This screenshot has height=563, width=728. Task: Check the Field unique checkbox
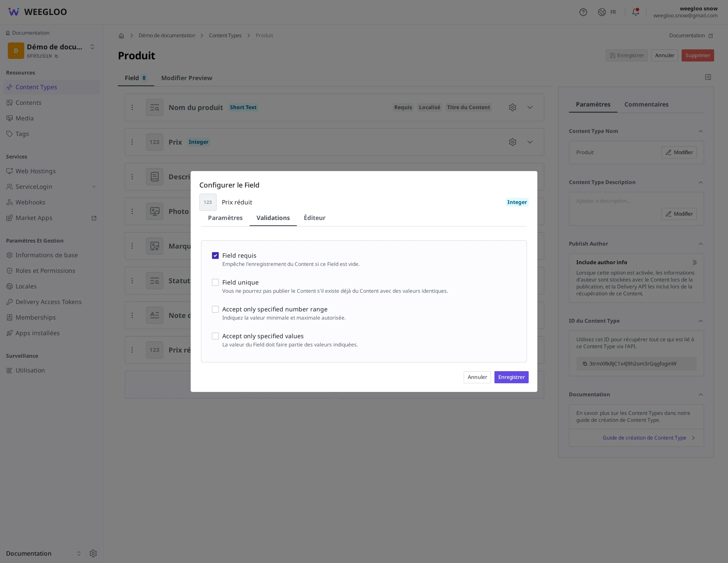point(215,283)
